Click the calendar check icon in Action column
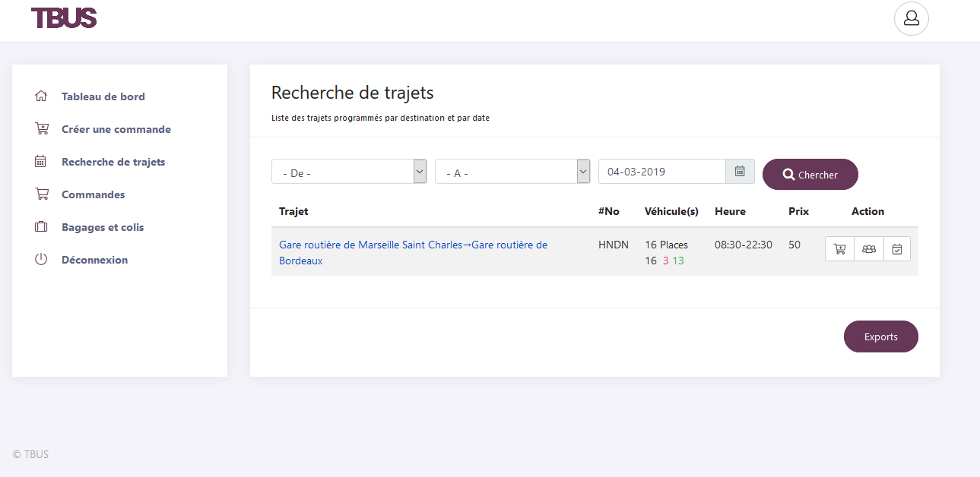Screen dimensions: 980x477 [x=897, y=248]
